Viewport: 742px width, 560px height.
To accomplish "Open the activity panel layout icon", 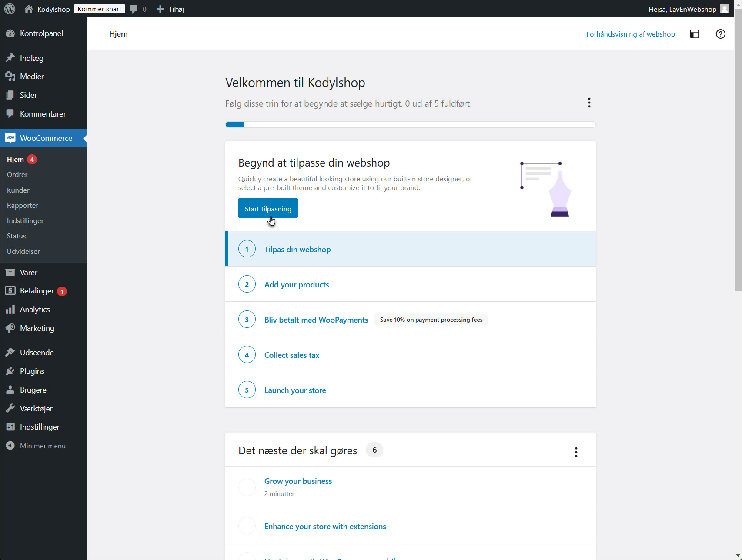I will 695,34.
